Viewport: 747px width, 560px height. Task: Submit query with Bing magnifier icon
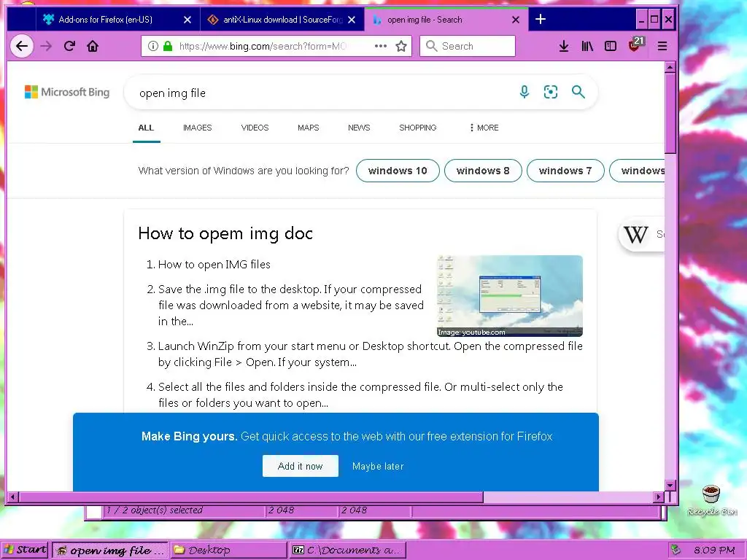point(578,92)
